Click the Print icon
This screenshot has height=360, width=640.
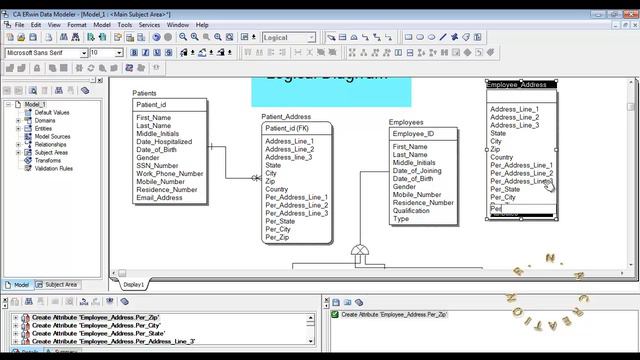point(49,37)
